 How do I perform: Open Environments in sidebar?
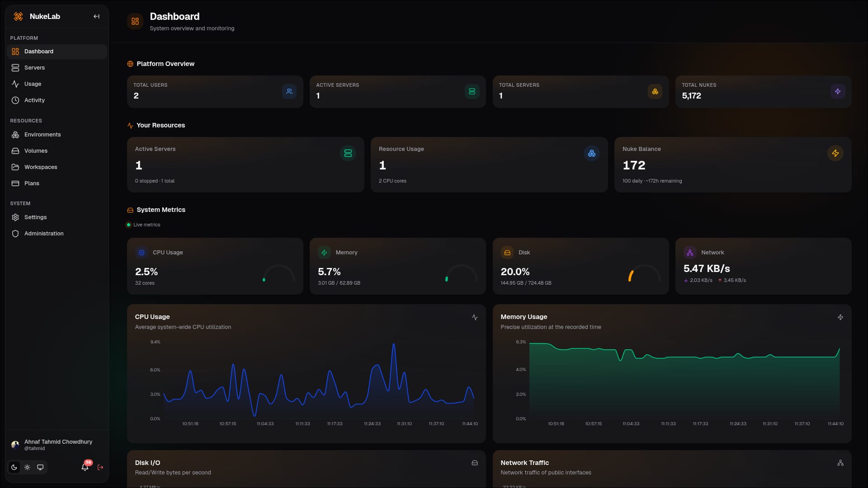[x=57, y=135]
